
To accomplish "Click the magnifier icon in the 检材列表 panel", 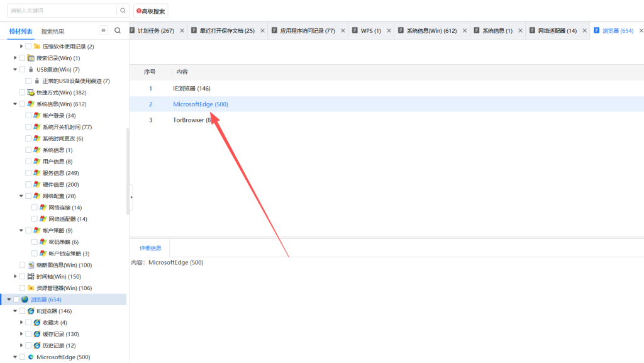I will click(118, 30).
